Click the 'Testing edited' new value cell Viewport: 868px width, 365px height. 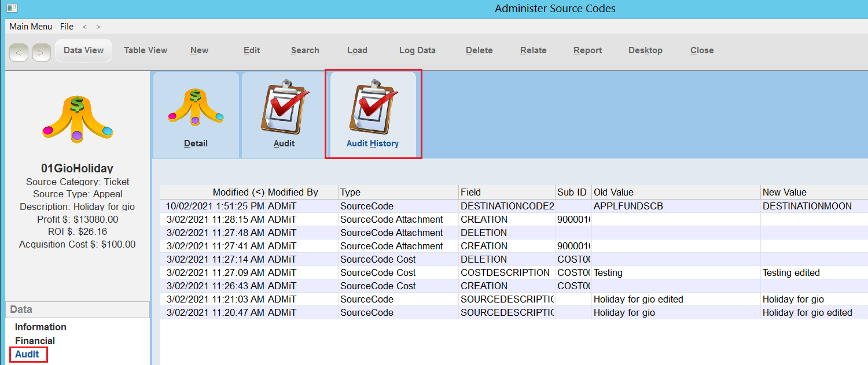pos(814,272)
